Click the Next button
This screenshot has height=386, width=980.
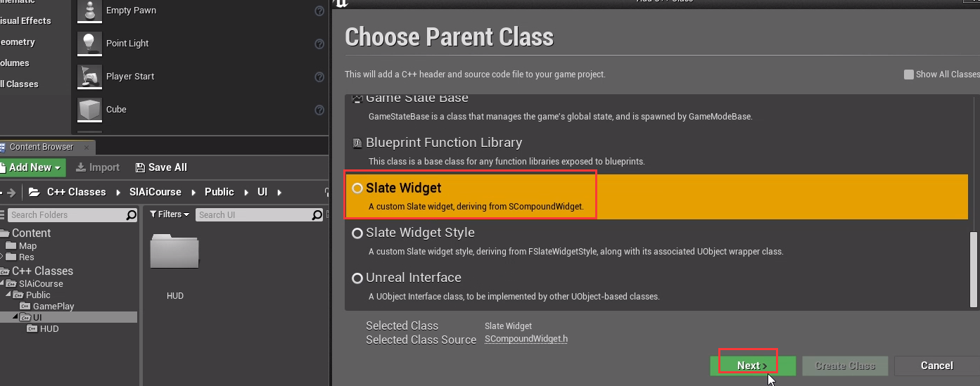753,366
